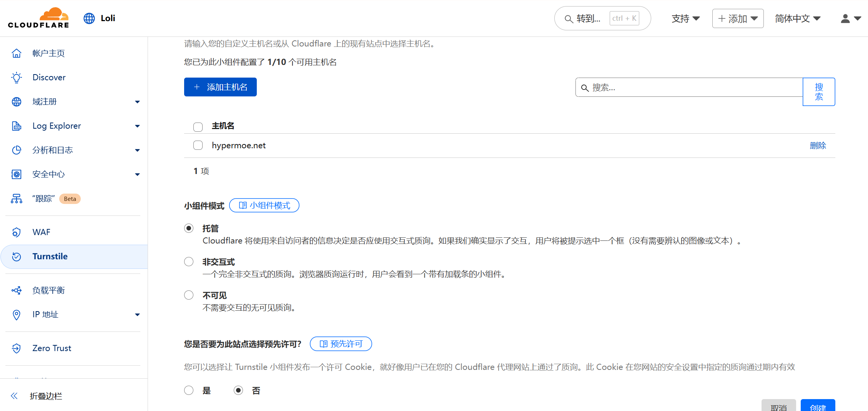This screenshot has height=411, width=868.
Task: Click the magnifier icon in 转到 search
Action: coord(569,18)
